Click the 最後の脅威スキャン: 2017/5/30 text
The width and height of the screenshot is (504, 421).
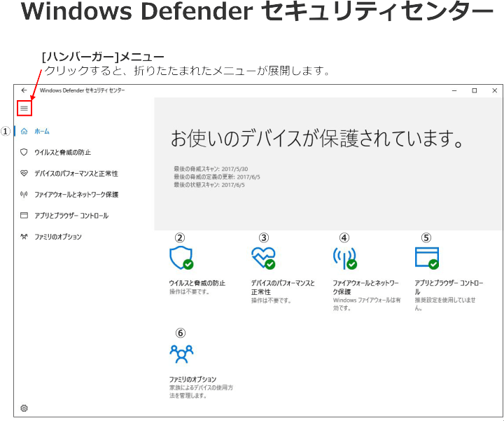pos(211,169)
